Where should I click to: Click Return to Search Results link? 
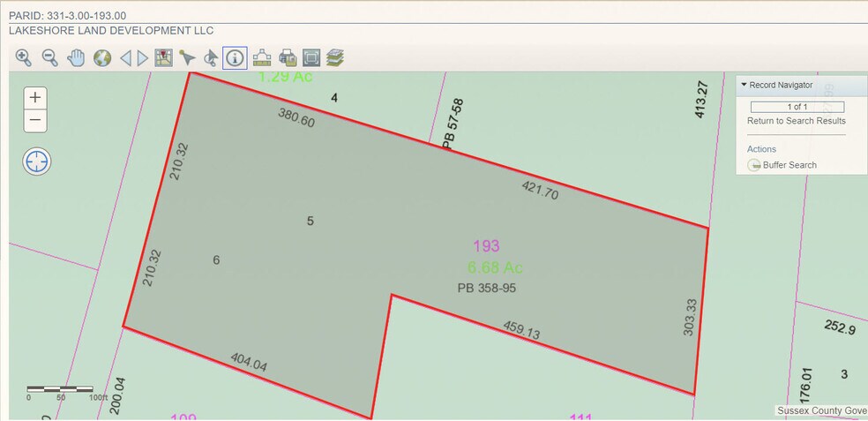tap(796, 121)
